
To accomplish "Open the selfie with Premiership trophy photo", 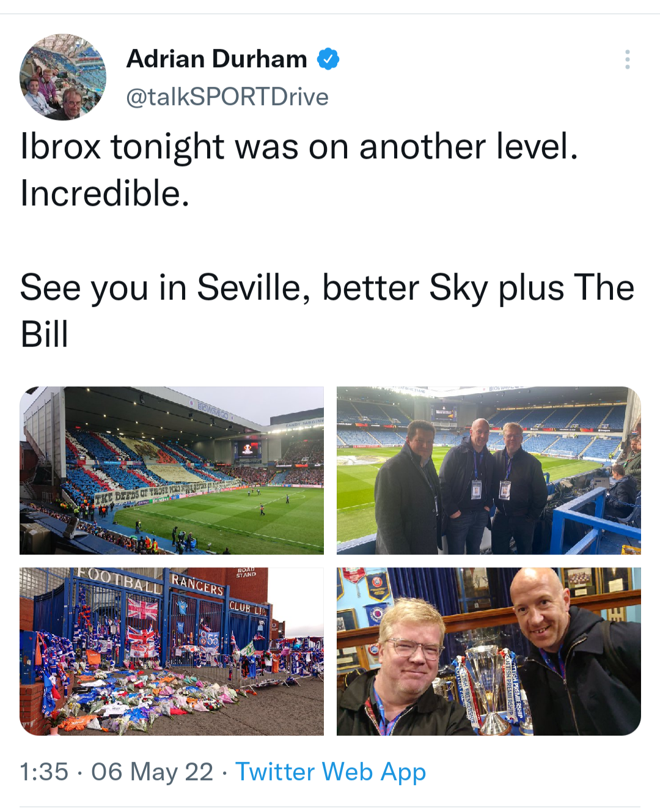I will (x=489, y=651).
